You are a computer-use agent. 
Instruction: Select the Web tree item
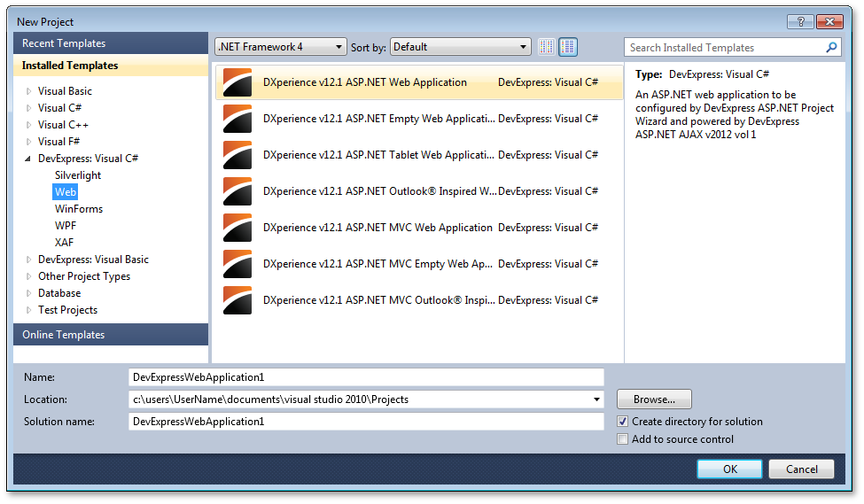click(x=65, y=191)
